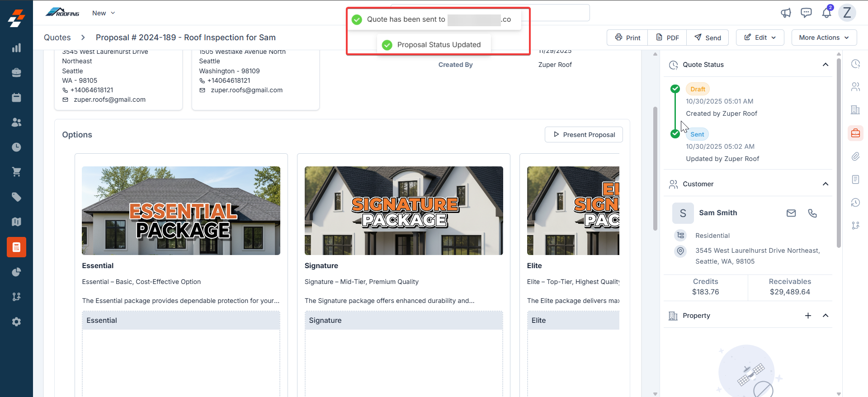Open the property building icon in right rail

[855, 110]
